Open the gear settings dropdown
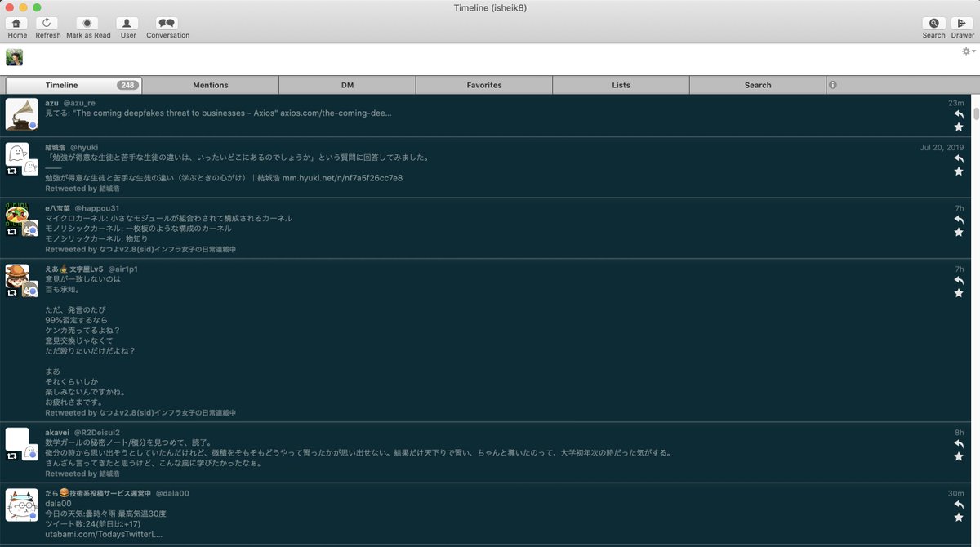980x547 pixels. 969,51
